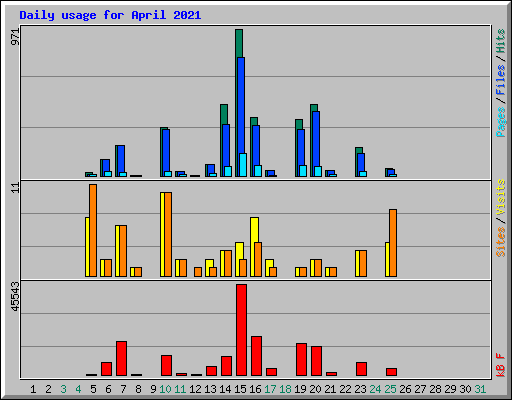Click the red 'KB F' legend label

coord(500,365)
